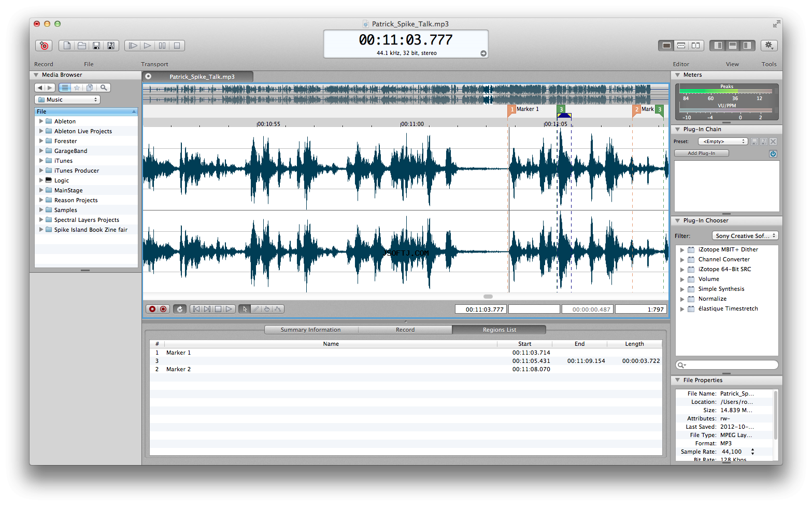The height and width of the screenshot is (506, 812).
Task: Stop playback in the top Transport toolbar
Action: 177,46
